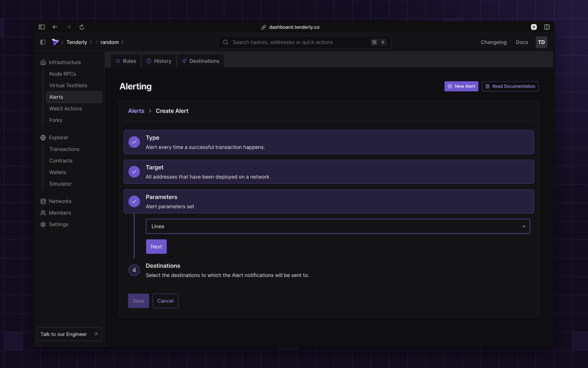Toggle the browser sidebar icon
This screenshot has width=588, height=368.
(x=42, y=27)
